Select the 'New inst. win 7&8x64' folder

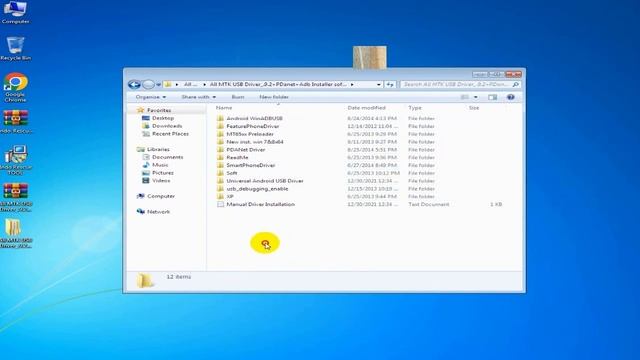[255, 142]
